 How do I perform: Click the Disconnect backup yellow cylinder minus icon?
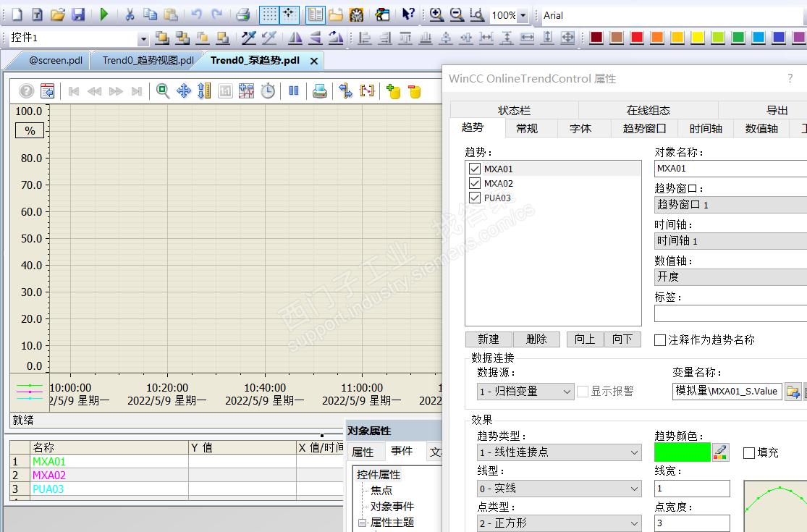pos(414,91)
